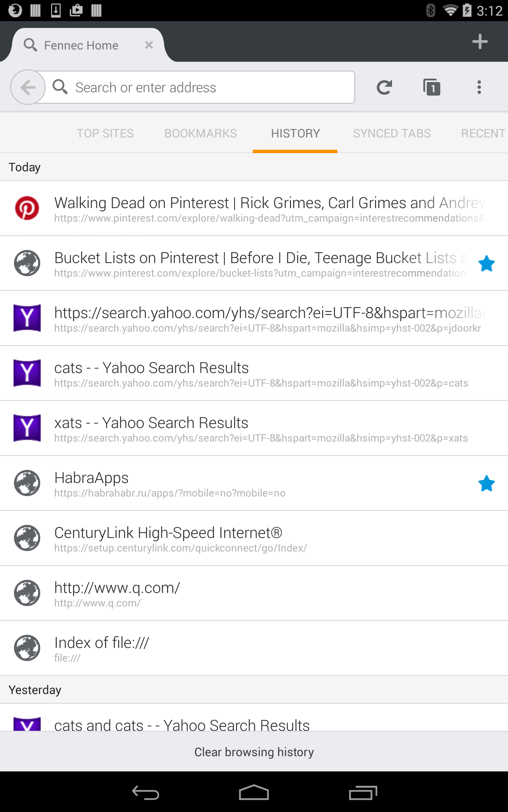Open the tabs counter icon
Image resolution: width=508 pixels, height=812 pixels.
pyautogui.click(x=432, y=88)
